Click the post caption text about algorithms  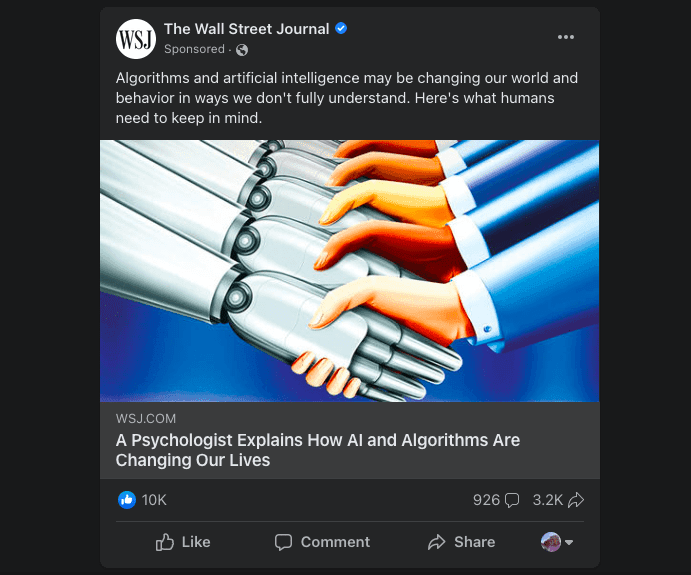click(347, 98)
